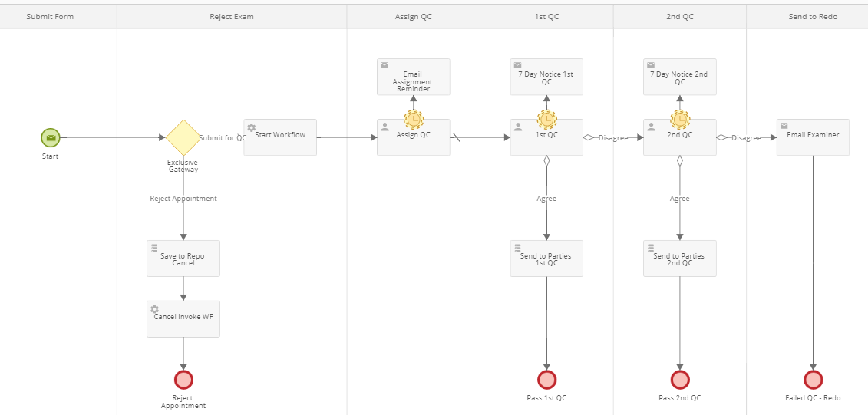Click the Submit for QC flow label
The width and height of the screenshot is (868, 415).
(223, 138)
